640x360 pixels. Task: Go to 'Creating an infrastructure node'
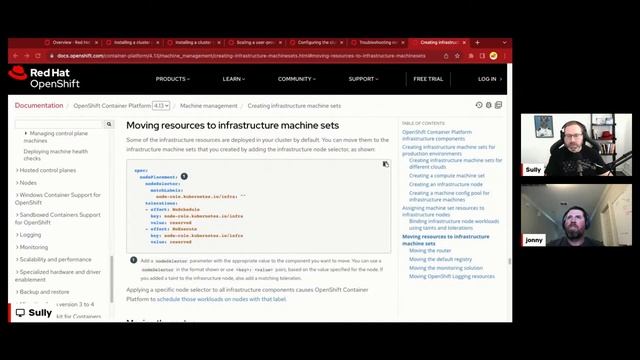(x=446, y=184)
